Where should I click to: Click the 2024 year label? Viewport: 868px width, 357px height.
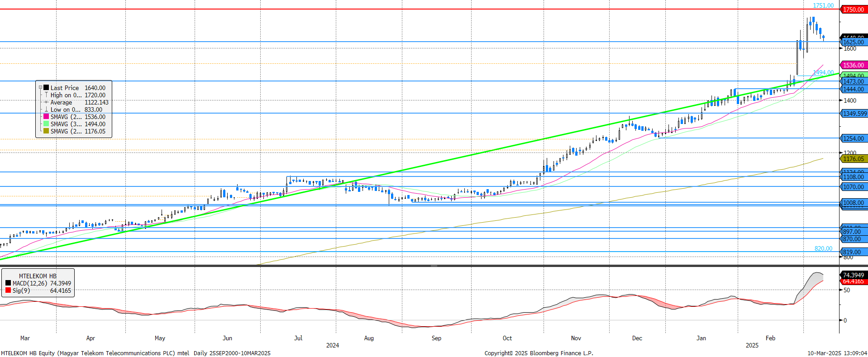coord(333,345)
